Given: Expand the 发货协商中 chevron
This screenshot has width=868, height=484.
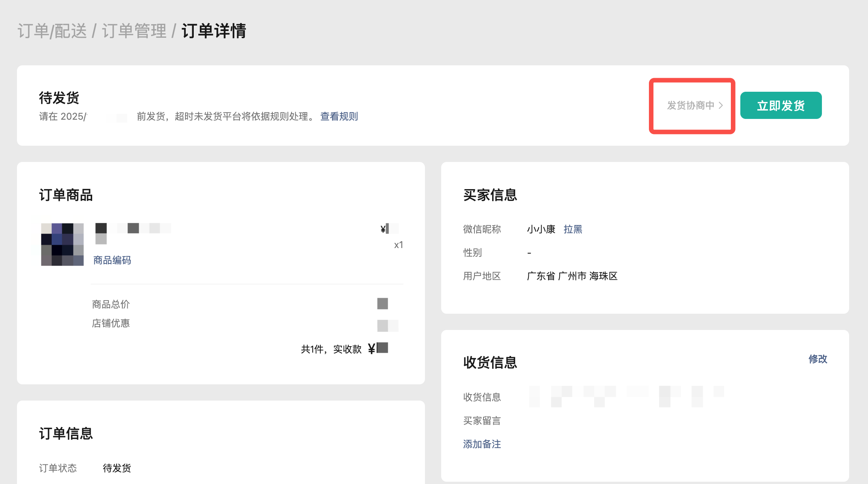Looking at the screenshot, I should point(720,105).
